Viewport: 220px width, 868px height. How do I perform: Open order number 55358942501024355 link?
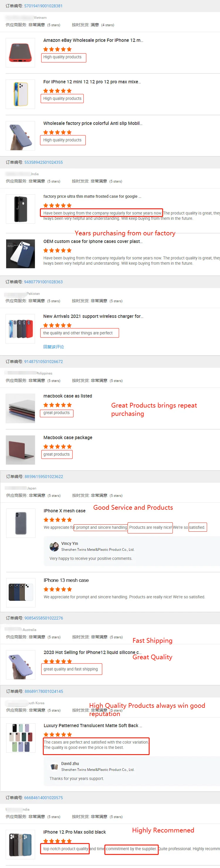43,162
